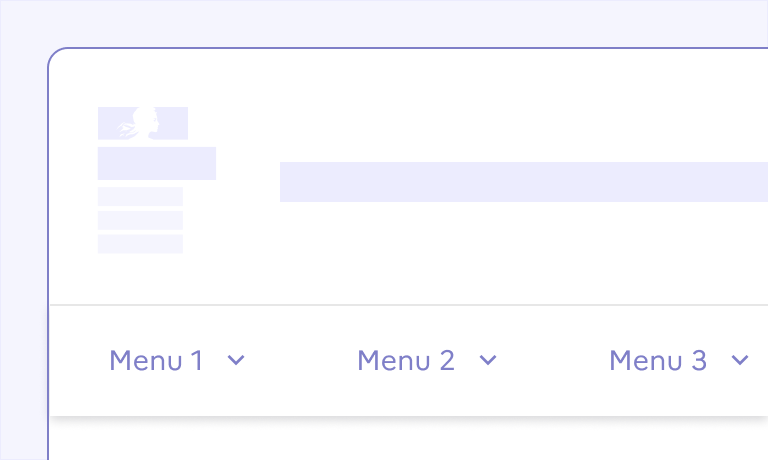Viewport: 768px width, 460px height.
Task: Choose the "Menu 3" navigation label
Action: pos(658,360)
